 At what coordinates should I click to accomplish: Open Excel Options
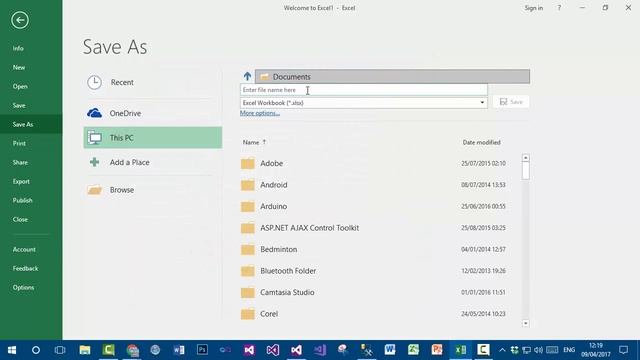point(23,287)
